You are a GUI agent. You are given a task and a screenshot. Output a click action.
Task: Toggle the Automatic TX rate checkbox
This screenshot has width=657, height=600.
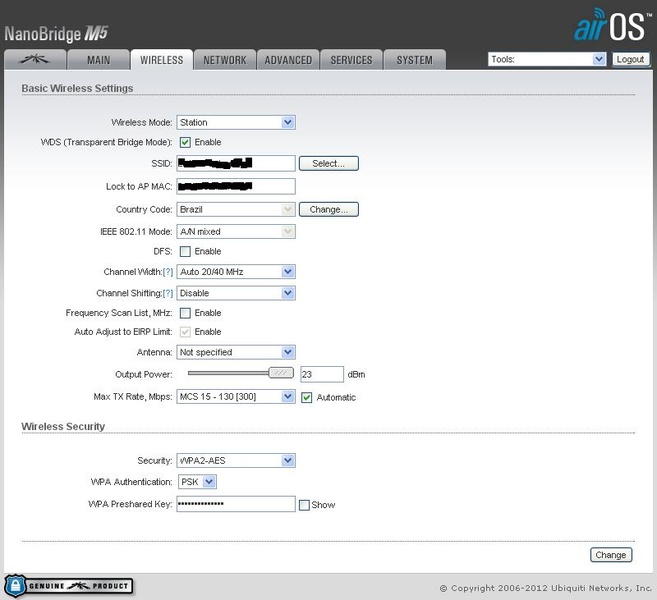click(x=307, y=398)
